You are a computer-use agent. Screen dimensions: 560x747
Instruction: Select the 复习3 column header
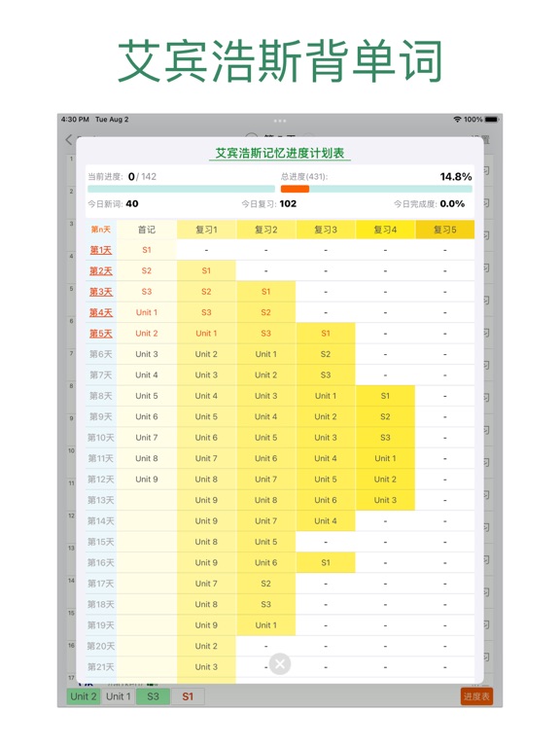[x=326, y=230]
